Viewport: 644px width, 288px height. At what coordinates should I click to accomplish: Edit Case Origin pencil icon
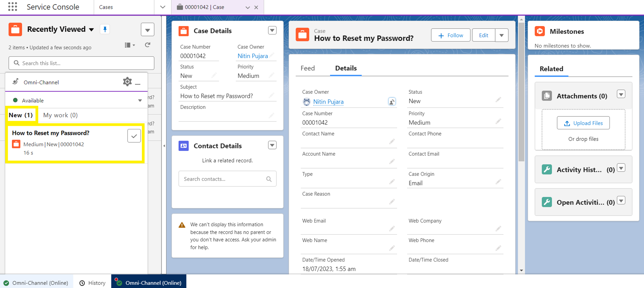[498, 182]
